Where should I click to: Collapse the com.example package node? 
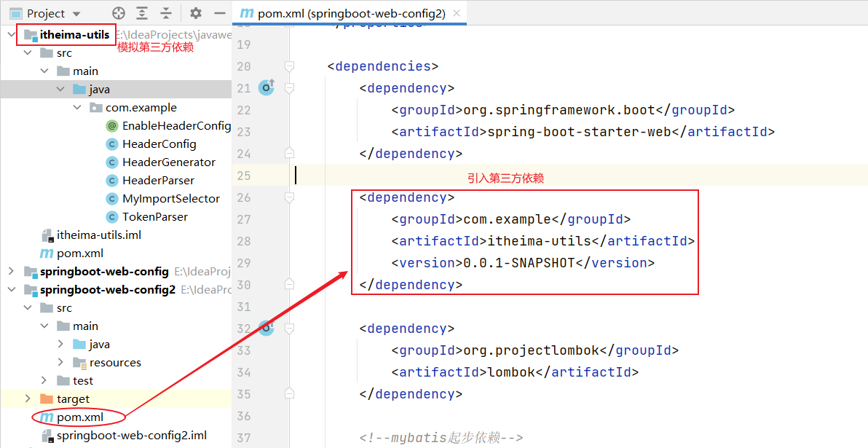click(78, 107)
